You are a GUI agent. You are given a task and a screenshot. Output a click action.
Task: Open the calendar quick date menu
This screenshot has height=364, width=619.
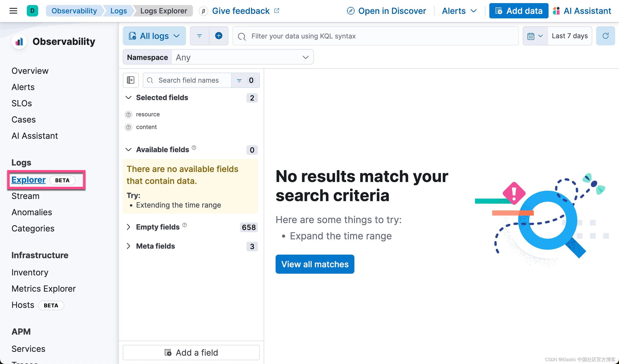click(535, 36)
